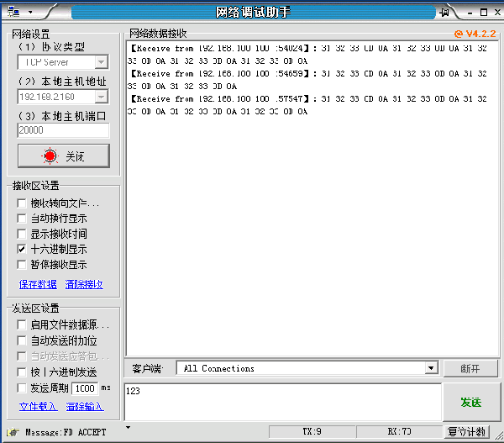504x443 pixels.
Task: Expand the 协议类型 TCP Server dropdown
Action: [101, 62]
